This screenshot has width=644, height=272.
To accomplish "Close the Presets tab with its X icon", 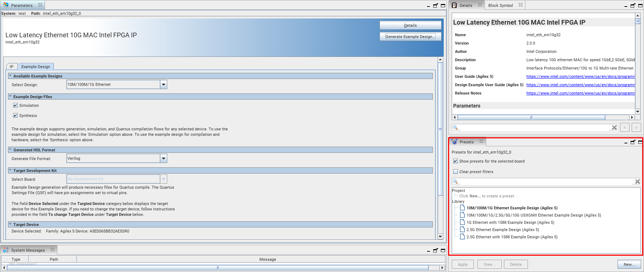I will point(481,142).
